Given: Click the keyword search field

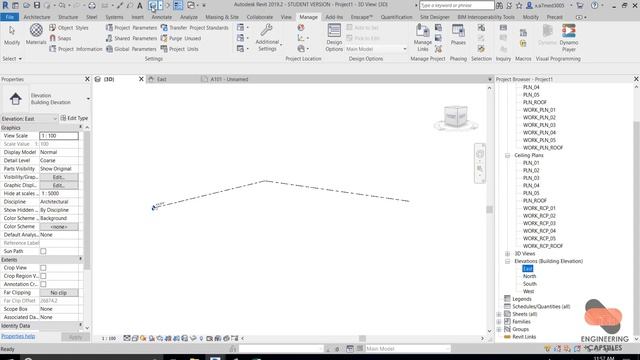Looking at the screenshot, I should (456, 5).
